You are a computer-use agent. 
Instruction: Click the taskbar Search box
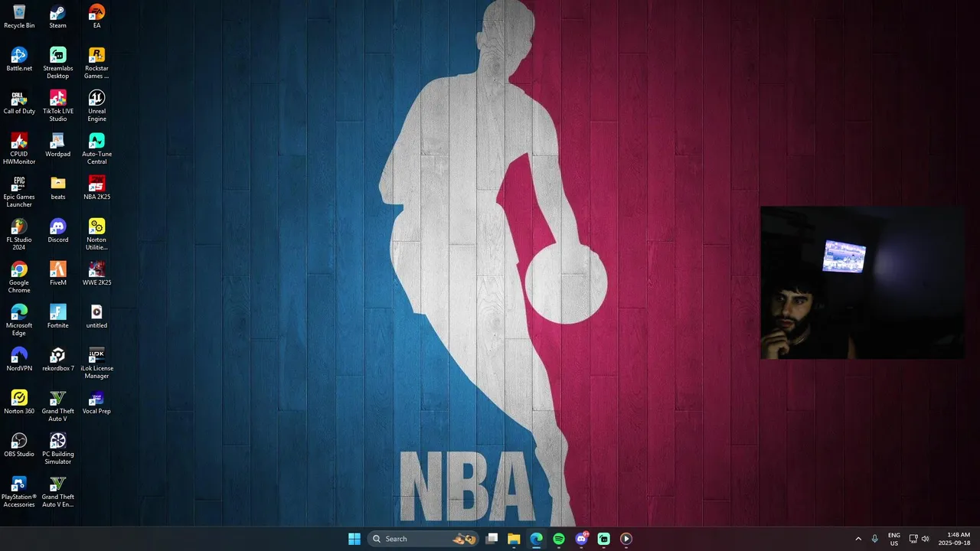(423, 539)
